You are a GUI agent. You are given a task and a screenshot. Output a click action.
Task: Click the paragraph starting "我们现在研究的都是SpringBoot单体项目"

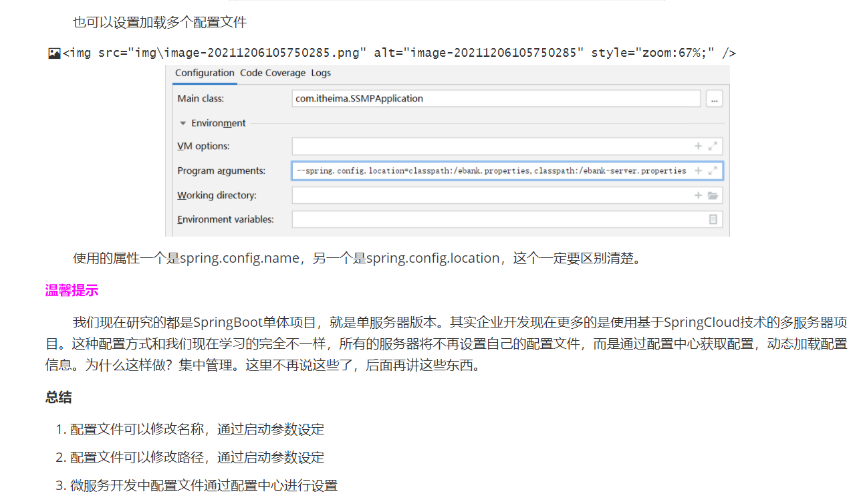click(x=447, y=344)
